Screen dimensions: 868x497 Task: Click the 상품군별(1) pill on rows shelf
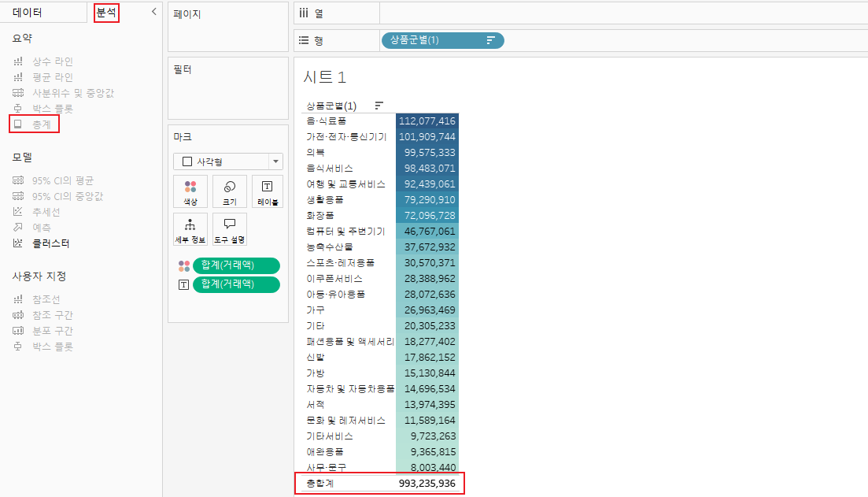pos(442,40)
